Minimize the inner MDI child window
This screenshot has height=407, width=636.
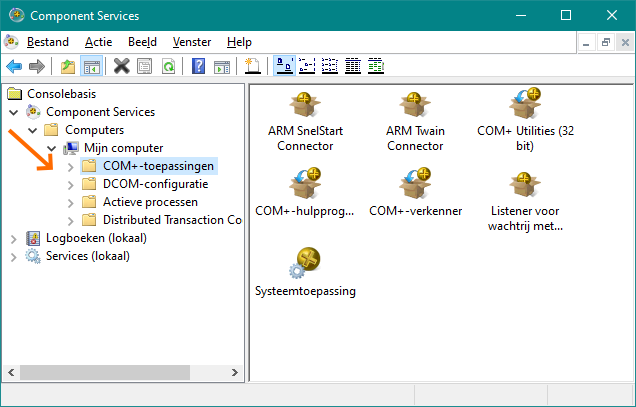click(586, 42)
